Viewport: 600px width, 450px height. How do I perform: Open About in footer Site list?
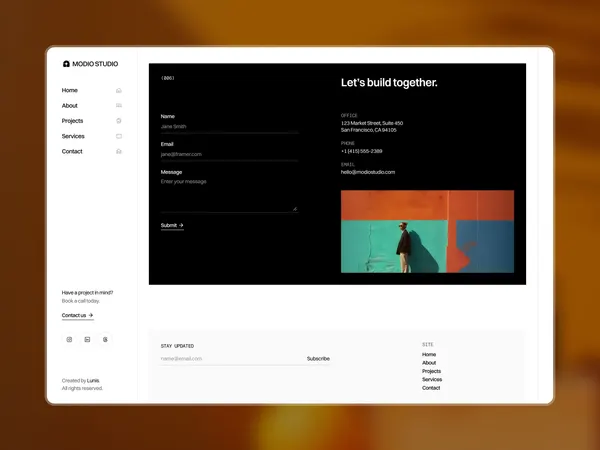[429, 363]
